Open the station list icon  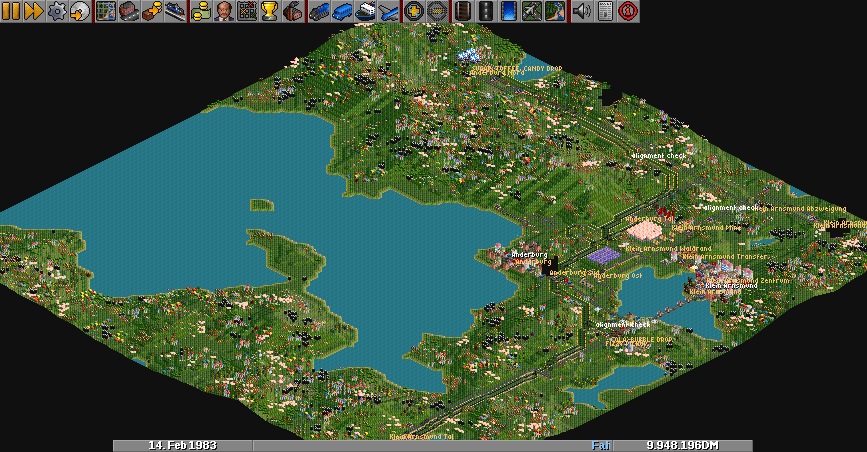coord(175,11)
